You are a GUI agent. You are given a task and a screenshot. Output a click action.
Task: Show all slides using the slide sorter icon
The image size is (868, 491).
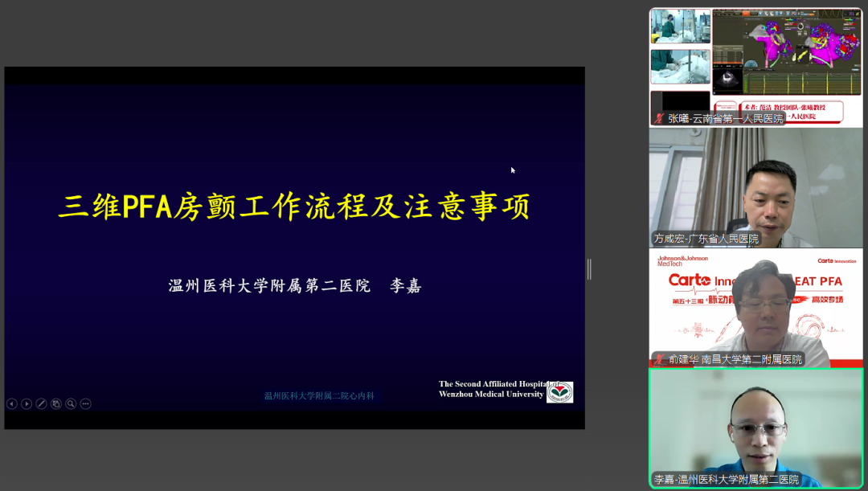56,403
